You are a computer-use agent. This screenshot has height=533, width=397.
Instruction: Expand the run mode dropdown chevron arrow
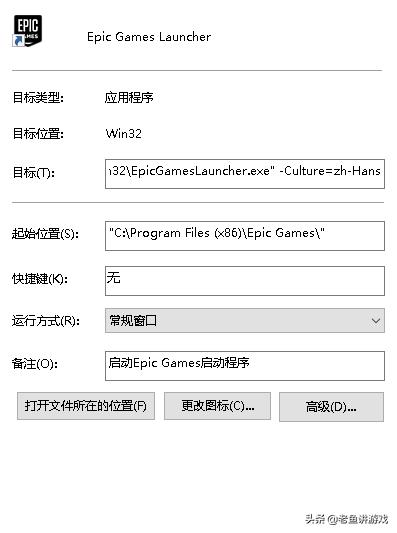(376, 321)
